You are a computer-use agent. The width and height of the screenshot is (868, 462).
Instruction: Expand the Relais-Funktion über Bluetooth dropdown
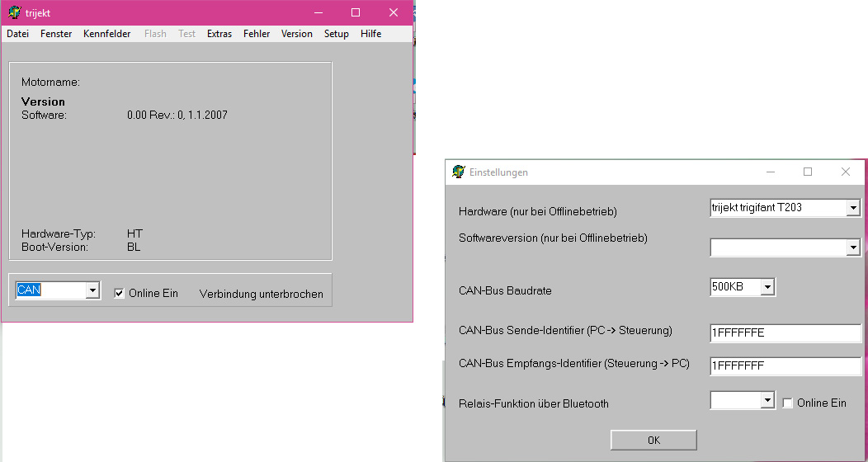(767, 401)
